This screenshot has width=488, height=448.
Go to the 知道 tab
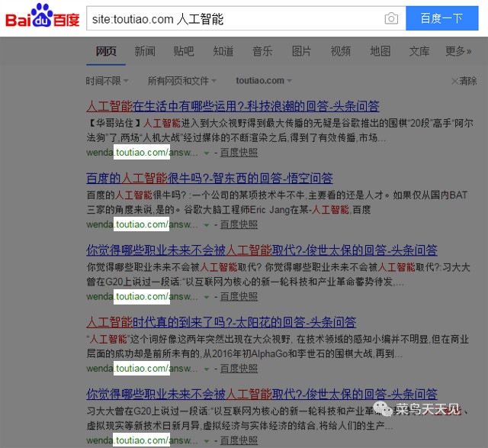(223, 51)
